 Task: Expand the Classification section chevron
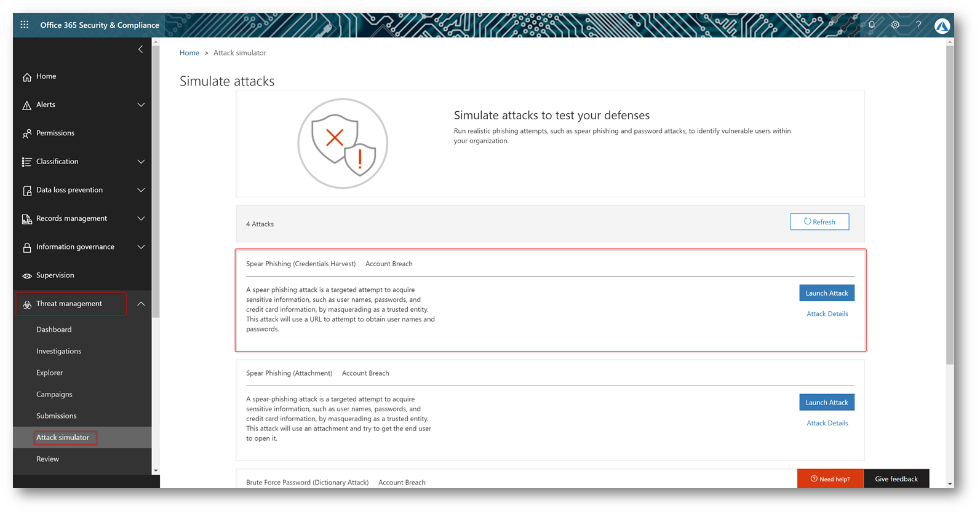(x=141, y=162)
